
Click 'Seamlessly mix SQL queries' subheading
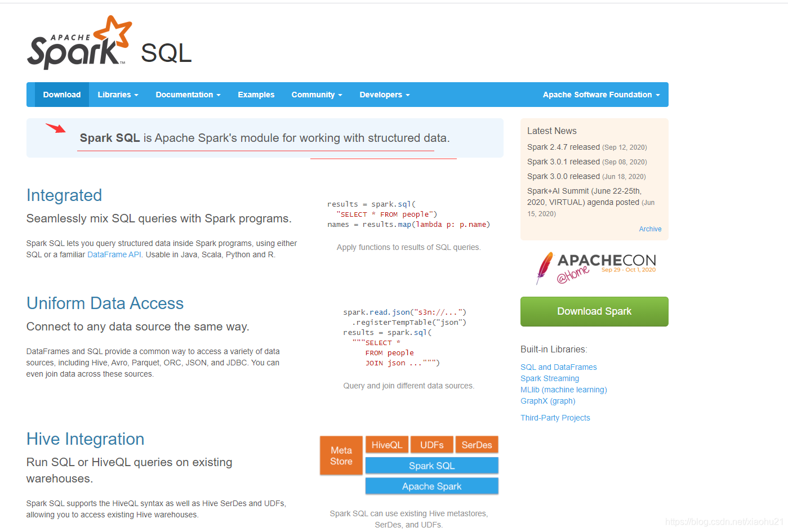159,218
